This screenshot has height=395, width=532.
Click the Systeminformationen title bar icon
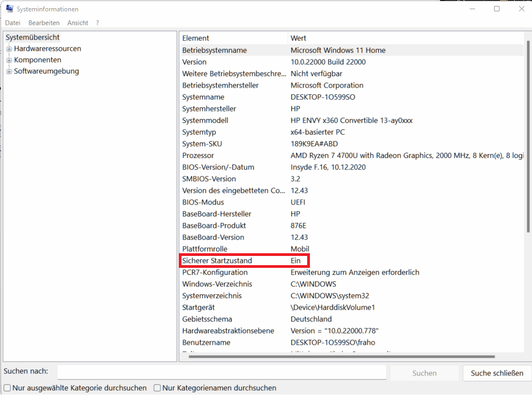9,9
